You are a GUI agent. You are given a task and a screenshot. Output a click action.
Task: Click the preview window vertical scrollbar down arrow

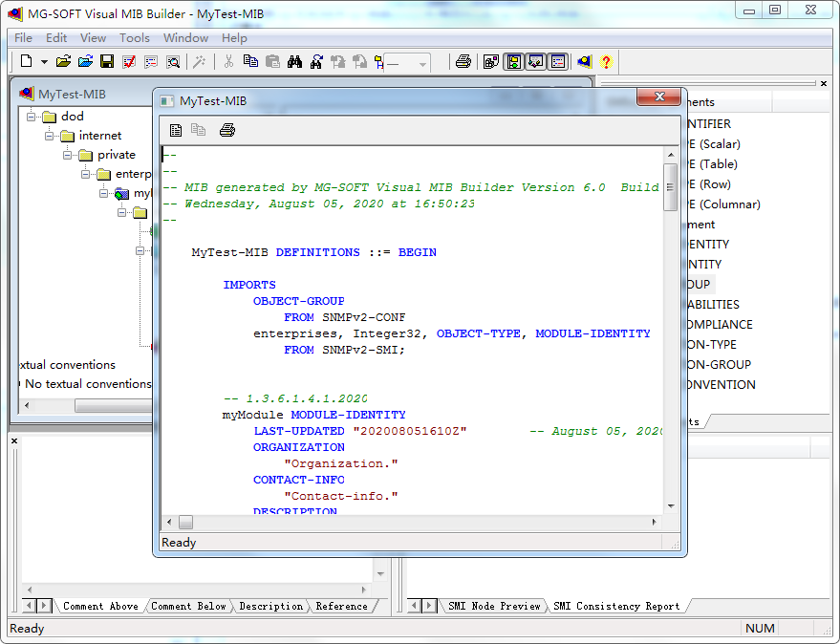coord(671,506)
